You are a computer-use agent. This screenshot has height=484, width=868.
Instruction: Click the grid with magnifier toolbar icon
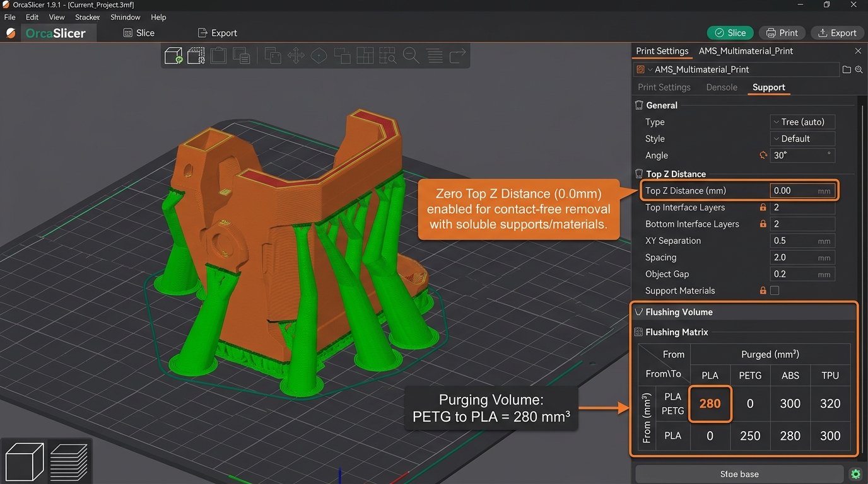(x=387, y=55)
